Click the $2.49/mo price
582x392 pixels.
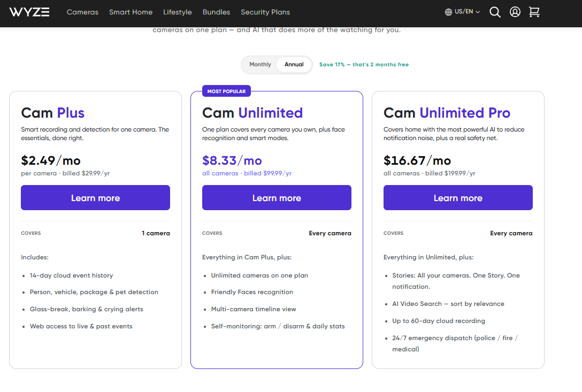pyautogui.click(x=51, y=160)
